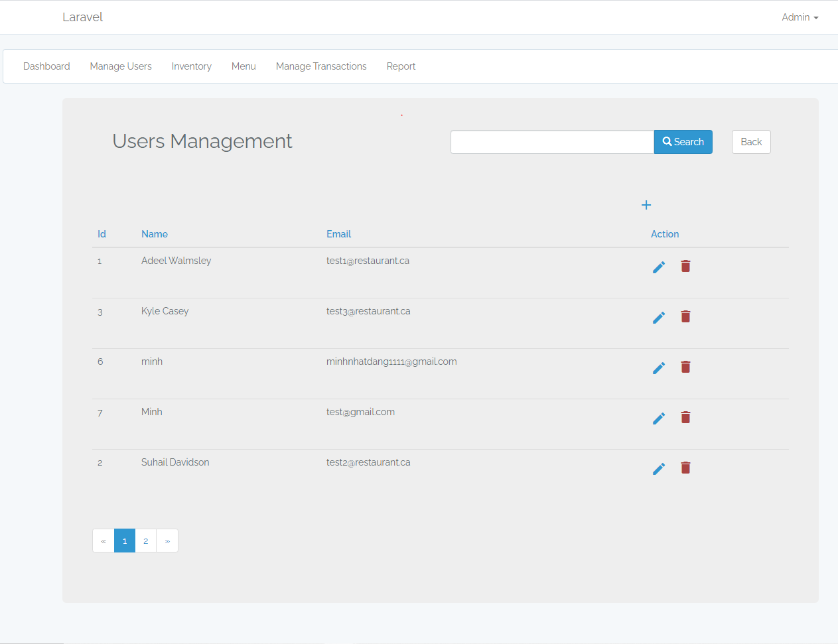The height and width of the screenshot is (644, 838).
Task: Open the edit pencil for user minh
Action: click(658, 367)
